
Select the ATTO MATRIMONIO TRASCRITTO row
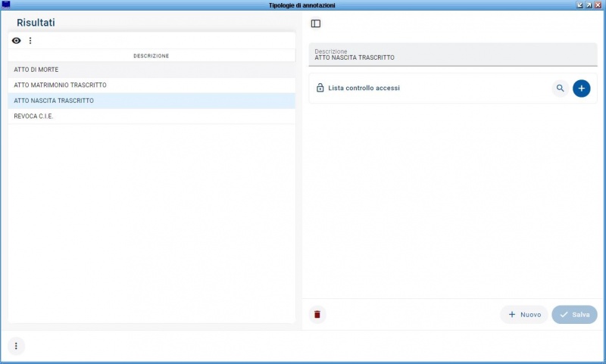(x=151, y=86)
